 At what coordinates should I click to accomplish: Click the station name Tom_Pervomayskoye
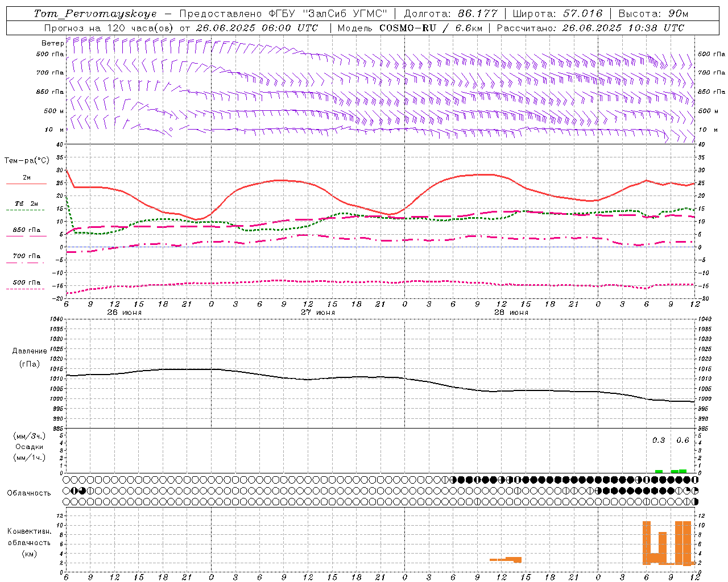95,14
